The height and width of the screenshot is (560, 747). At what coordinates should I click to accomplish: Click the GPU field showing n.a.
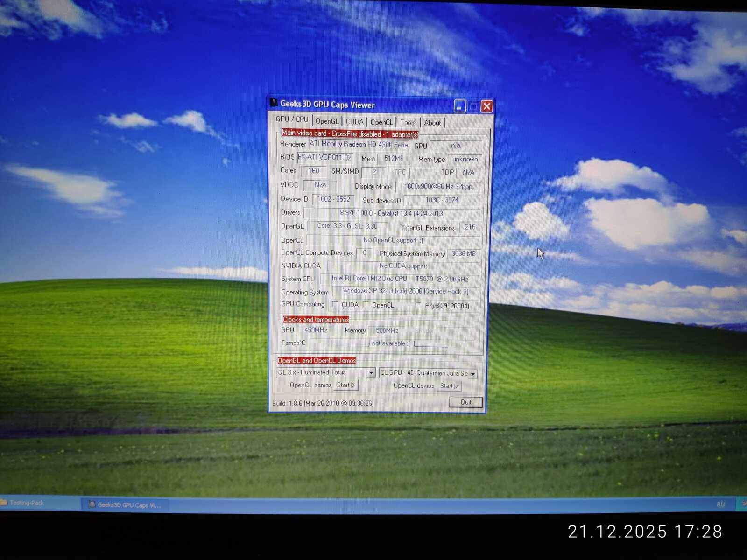pos(455,146)
